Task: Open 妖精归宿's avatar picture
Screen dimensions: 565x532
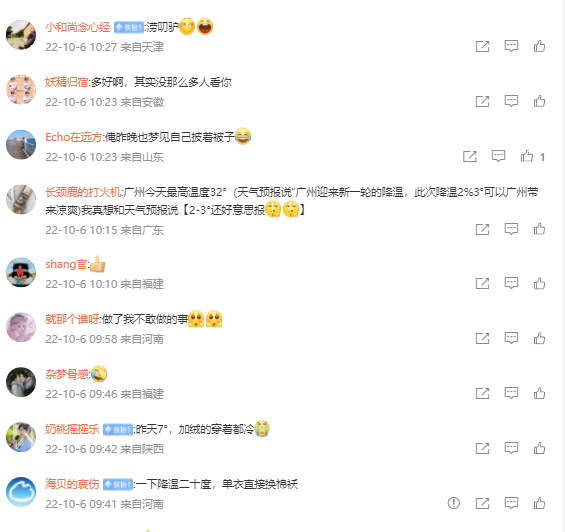Action: [21, 90]
